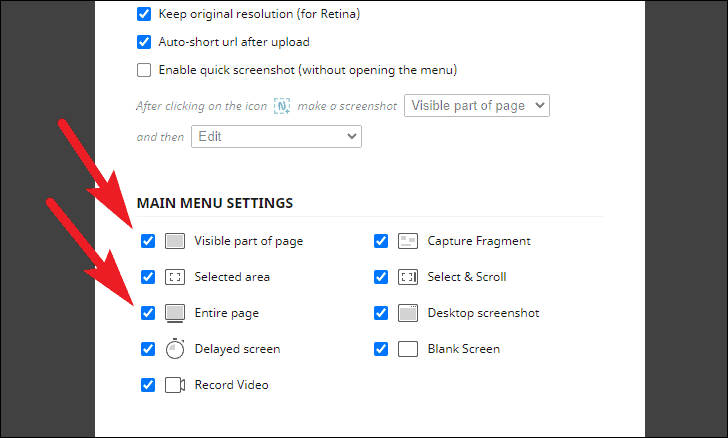Click the Selected area icon
728x438 pixels.
175,277
